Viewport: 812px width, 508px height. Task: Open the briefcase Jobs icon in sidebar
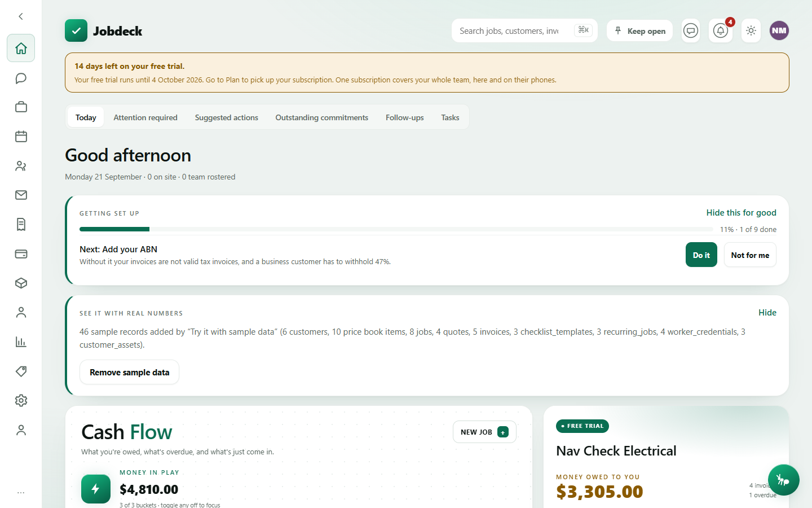tap(21, 107)
